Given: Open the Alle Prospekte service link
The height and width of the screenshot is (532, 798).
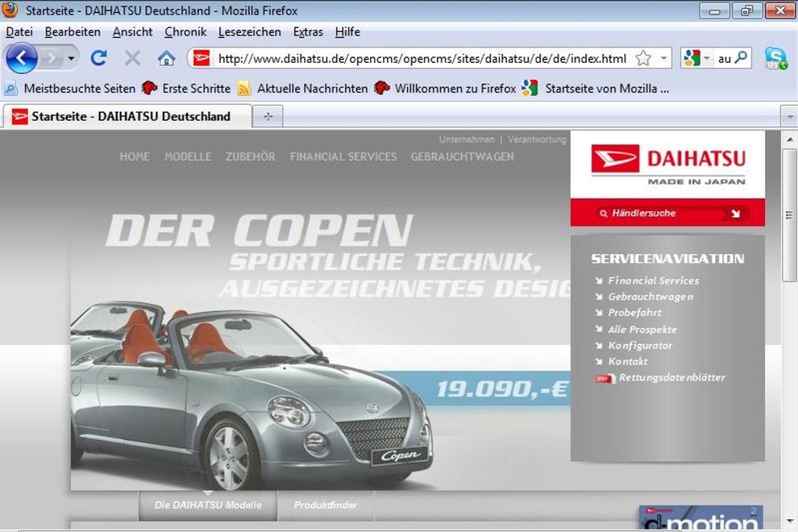Looking at the screenshot, I should (x=642, y=330).
